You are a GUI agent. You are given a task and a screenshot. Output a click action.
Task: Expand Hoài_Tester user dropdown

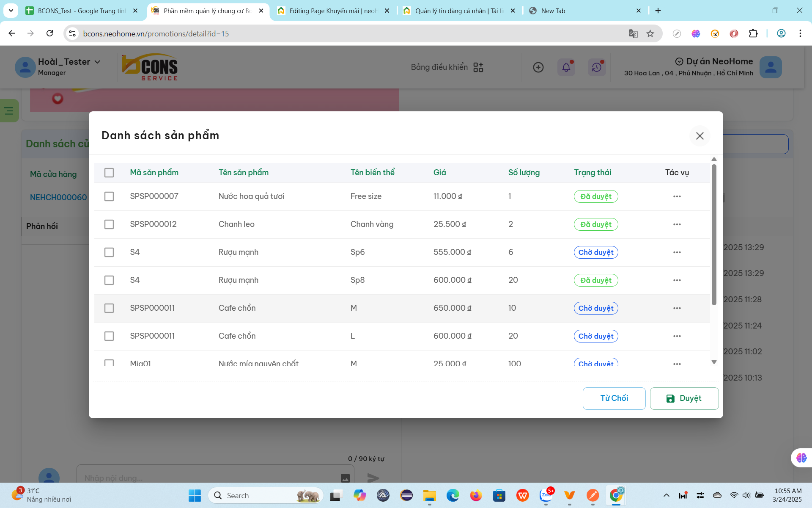[x=98, y=62]
